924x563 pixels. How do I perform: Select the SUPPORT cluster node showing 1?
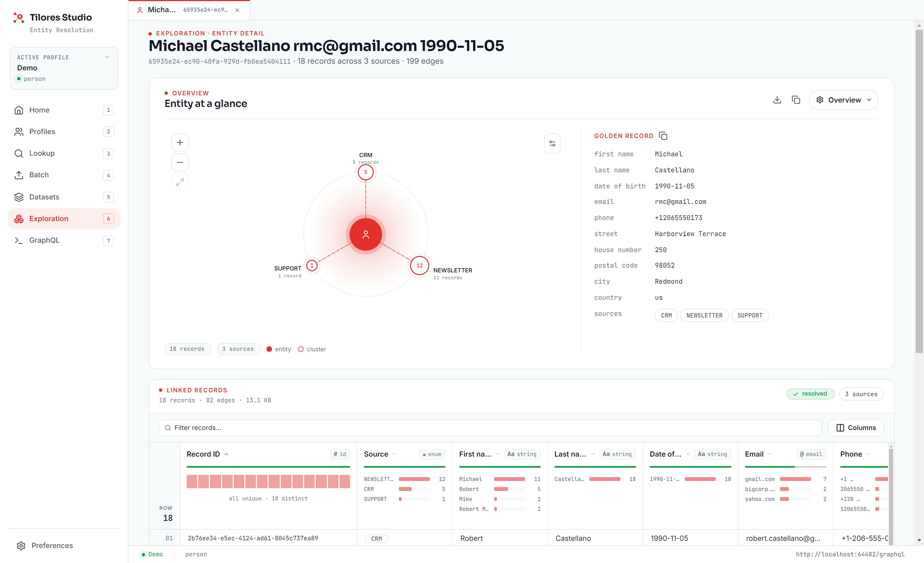pyautogui.click(x=312, y=265)
